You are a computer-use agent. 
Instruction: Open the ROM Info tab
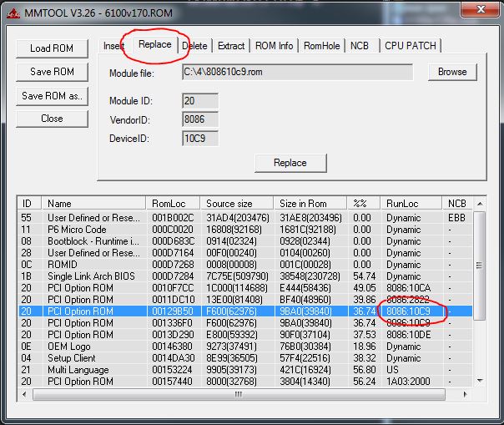pos(275,46)
